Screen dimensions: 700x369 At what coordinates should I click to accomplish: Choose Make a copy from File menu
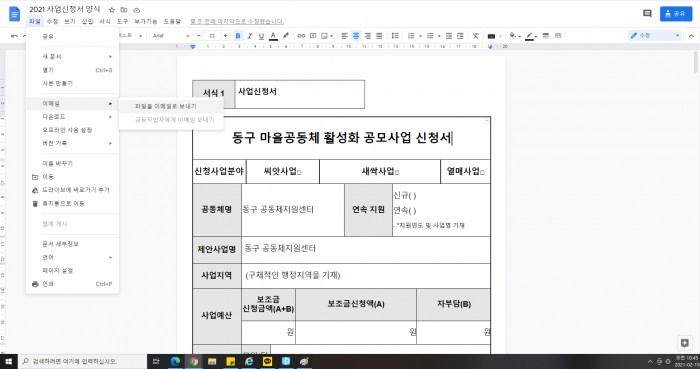[x=72, y=83]
